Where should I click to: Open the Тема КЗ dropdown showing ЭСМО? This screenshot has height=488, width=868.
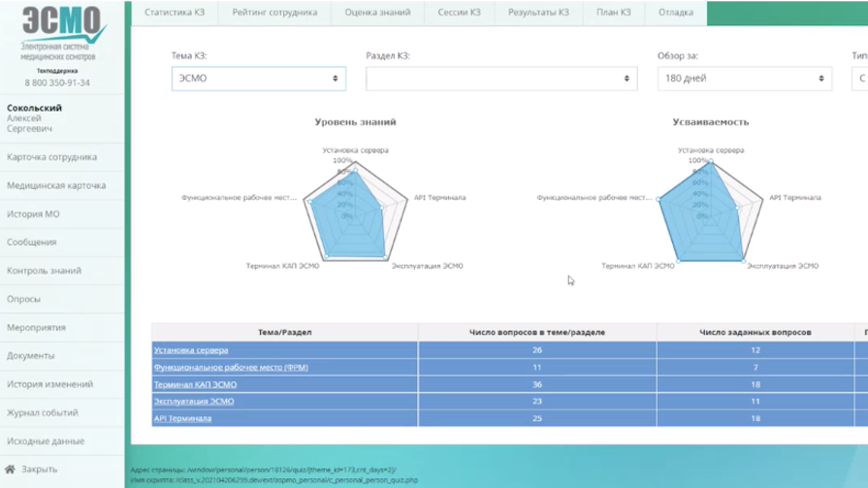click(x=258, y=79)
